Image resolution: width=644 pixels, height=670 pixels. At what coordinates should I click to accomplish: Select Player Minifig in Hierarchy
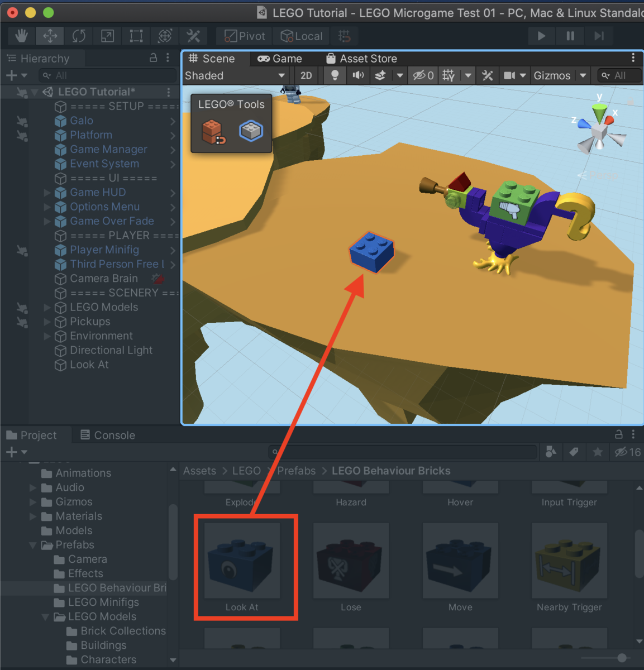(x=104, y=250)
